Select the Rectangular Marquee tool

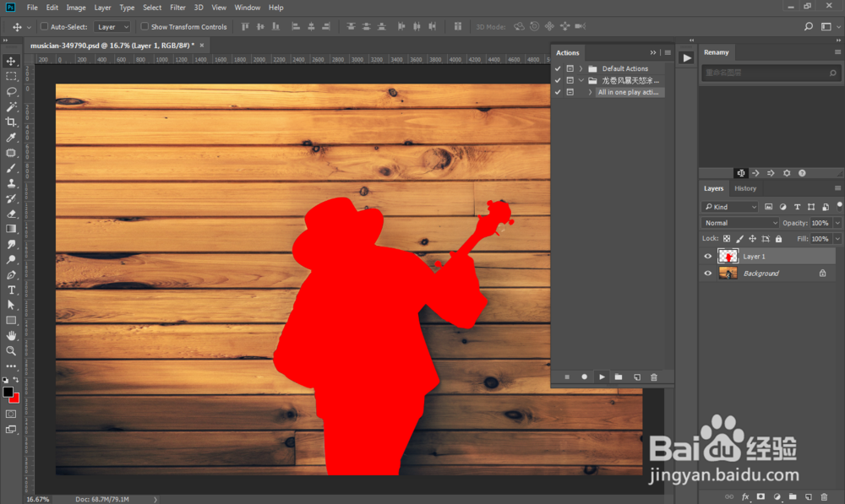[x=11, y=77]
